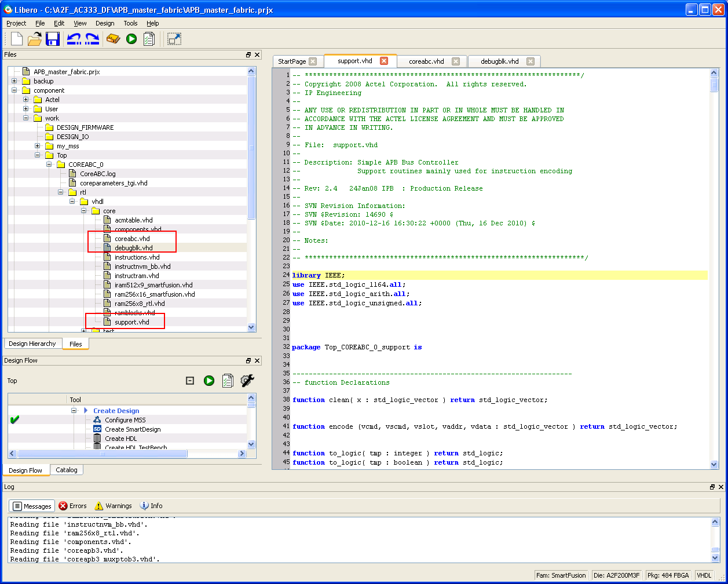Show Info entries in the log

[151, 506]
